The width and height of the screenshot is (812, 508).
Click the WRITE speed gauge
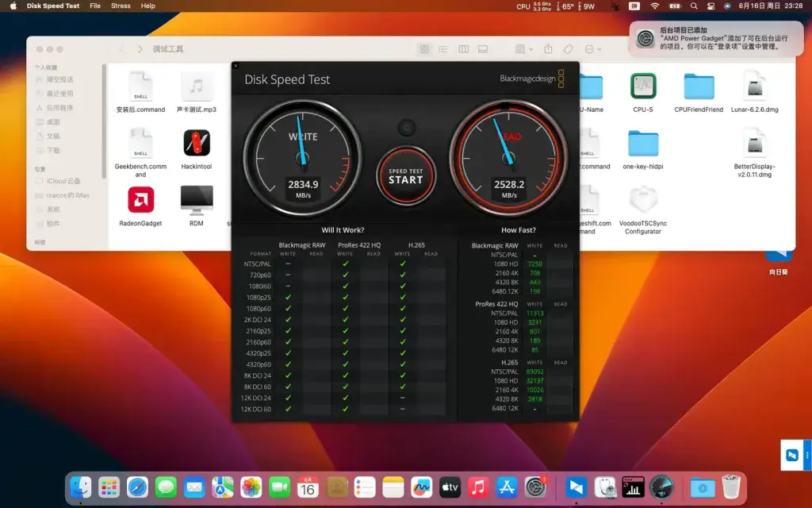tap(302, 158)
